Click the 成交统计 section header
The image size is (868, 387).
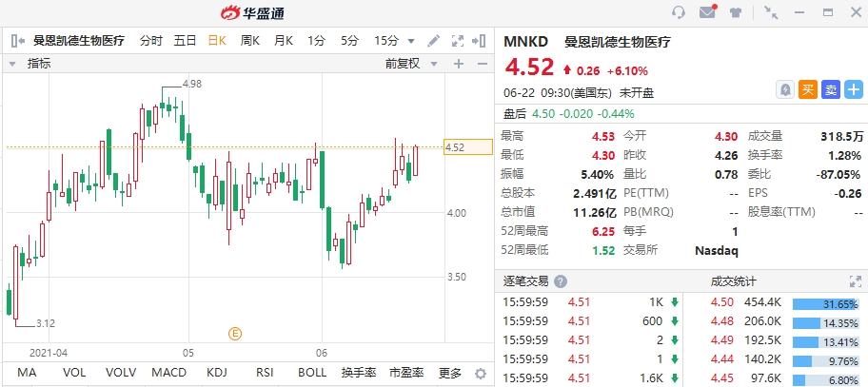(x=733, y=281)
